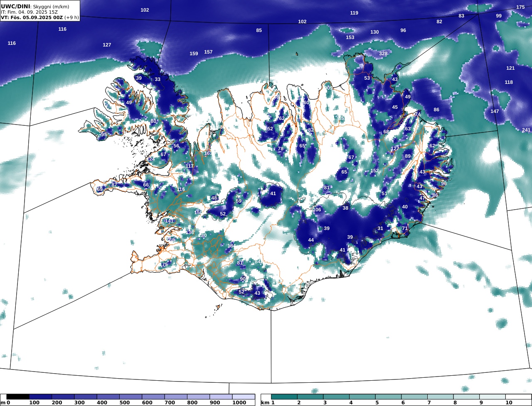Pick the pale lavender 900–1000 m legend swatch
This screenshot has width=532, height=406.
221,397
